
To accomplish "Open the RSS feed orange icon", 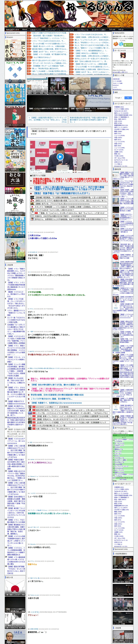I will (116, 44).
